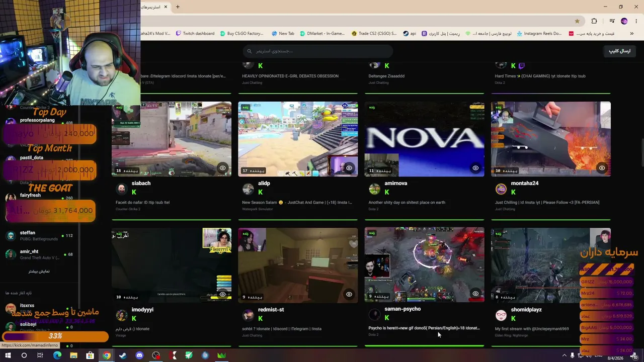This screenshot has width=644, height=362.
Task: Open the amirnova NOVA stream thumbnail
Action: (425, 139)
